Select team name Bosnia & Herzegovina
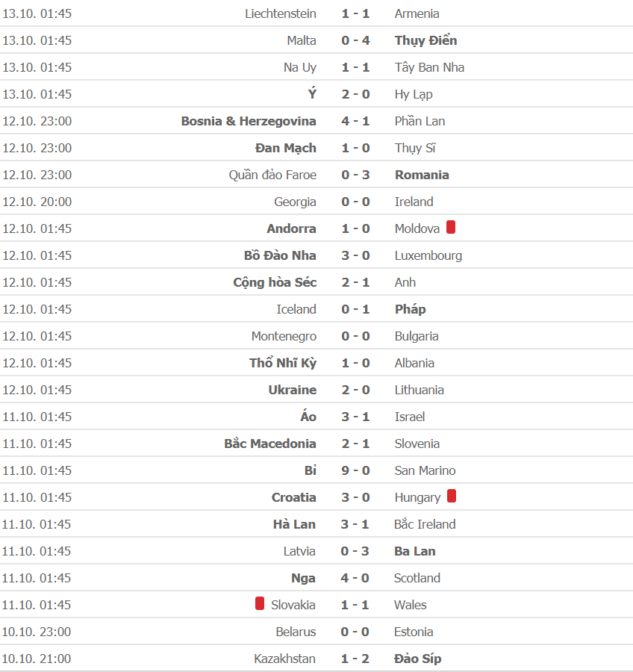 (x=249, y=121)
